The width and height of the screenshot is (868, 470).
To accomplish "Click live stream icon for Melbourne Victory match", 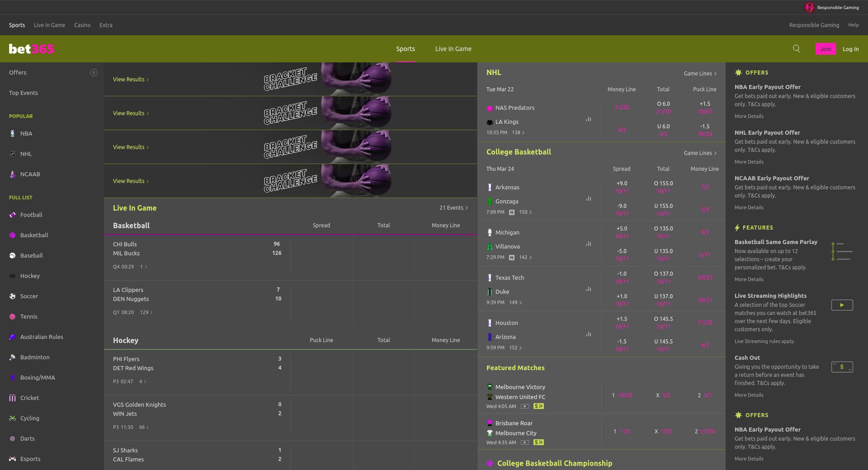I will (x=525, y=406).
